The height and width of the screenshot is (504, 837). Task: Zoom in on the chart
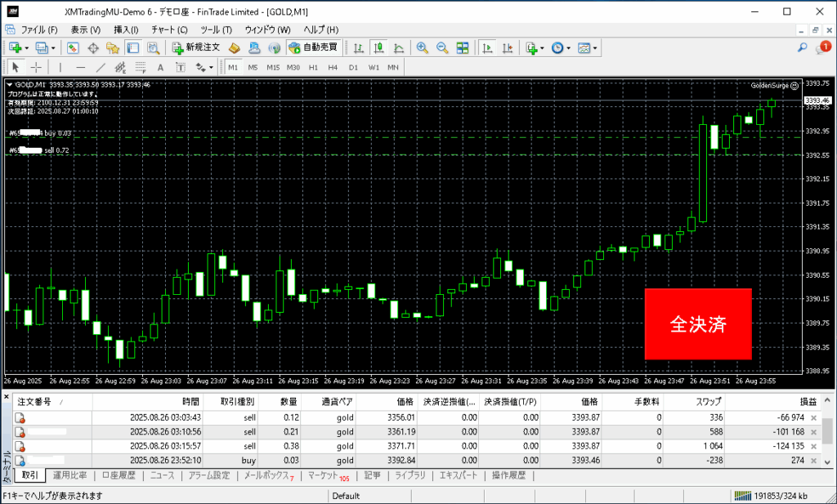click(422, 48)
